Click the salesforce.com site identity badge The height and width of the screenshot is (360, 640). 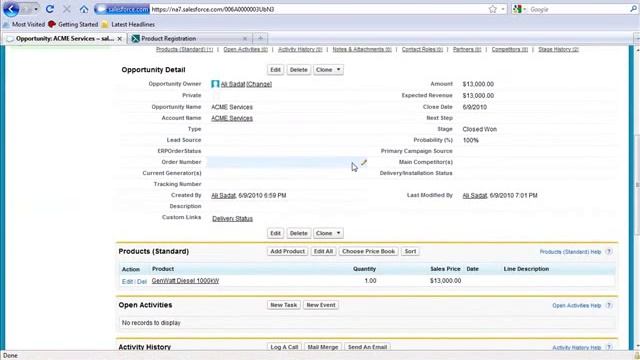click(x=122, y=9)
